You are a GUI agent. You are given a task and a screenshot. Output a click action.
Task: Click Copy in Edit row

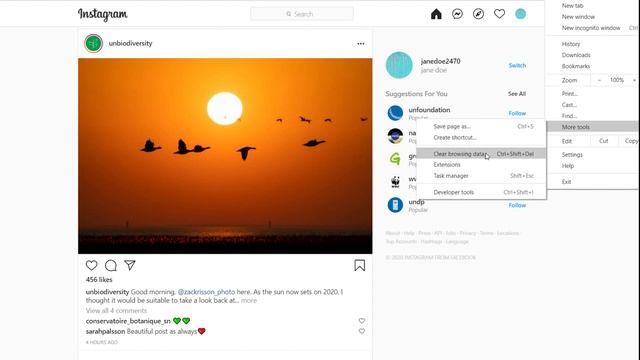click(x=631, y=141)
